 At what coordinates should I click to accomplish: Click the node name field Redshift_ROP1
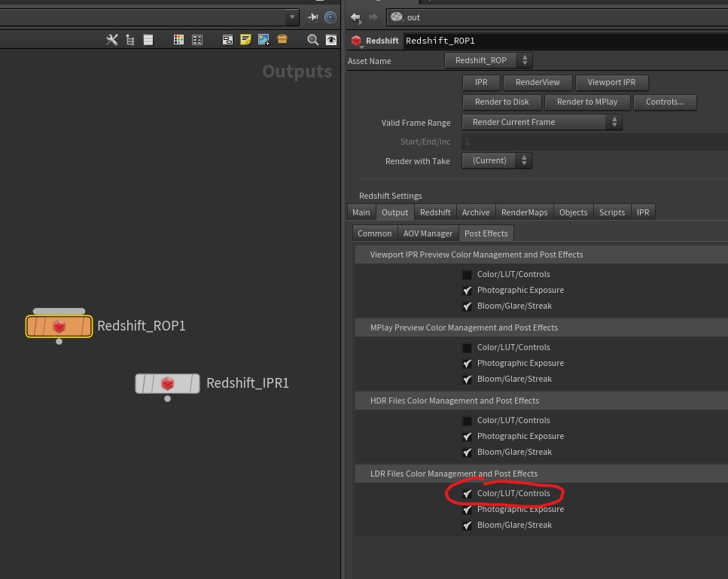click(565, 41)
